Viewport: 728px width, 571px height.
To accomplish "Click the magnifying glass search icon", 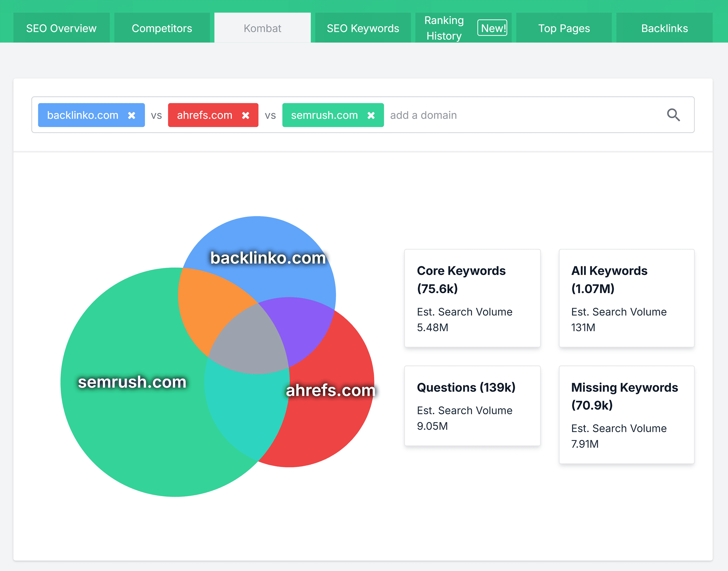I will [673, 115].
